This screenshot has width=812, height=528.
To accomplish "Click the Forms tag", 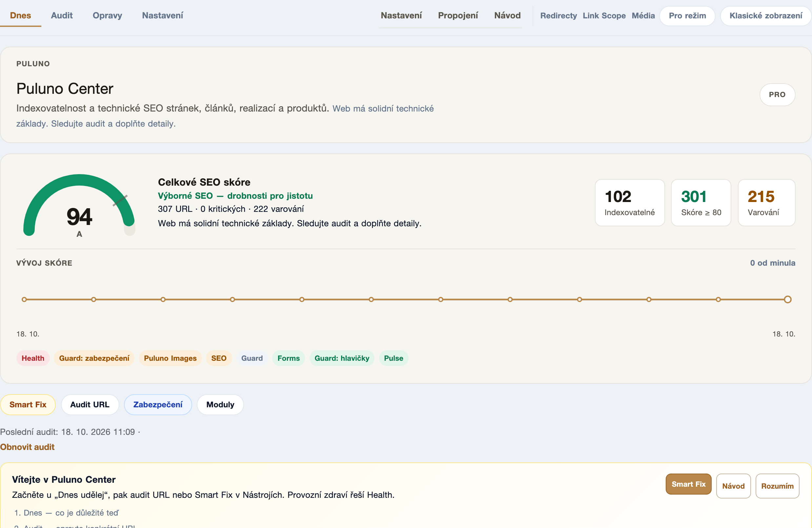I will coord(289,358).
